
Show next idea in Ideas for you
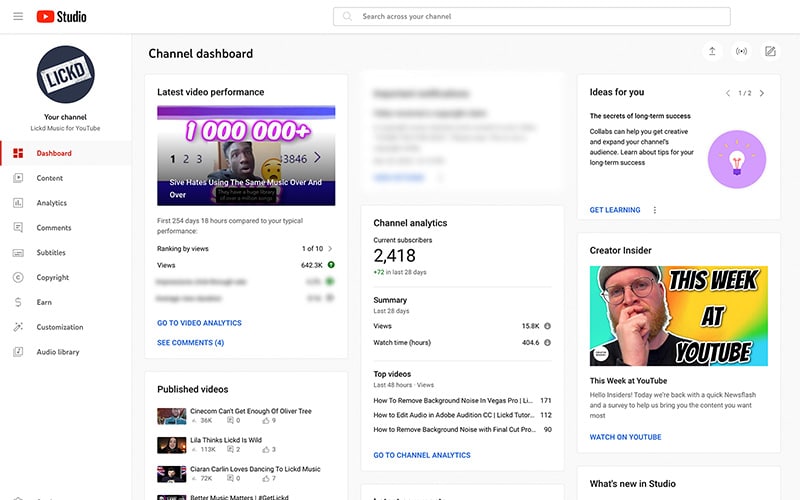coord(762,93)
